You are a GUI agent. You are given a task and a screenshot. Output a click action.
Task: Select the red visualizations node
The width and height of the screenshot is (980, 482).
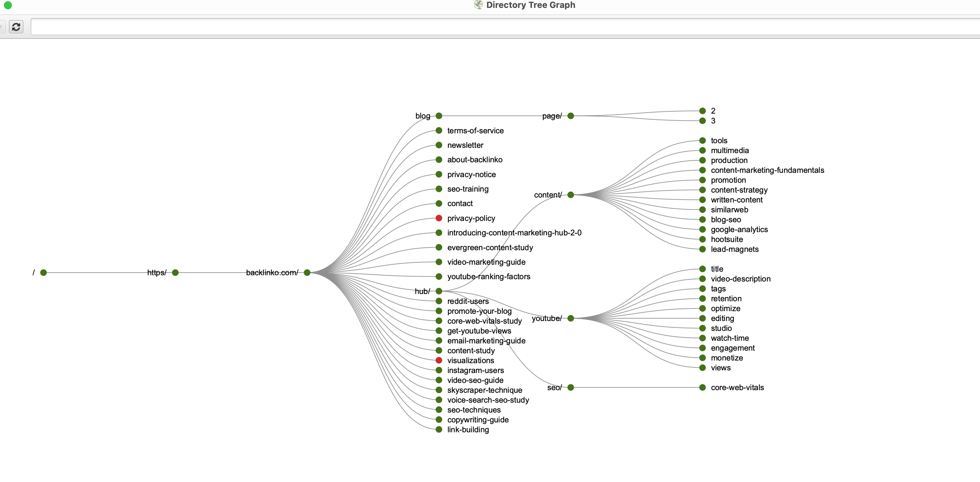pyautogui.click(x=439, y=361)
